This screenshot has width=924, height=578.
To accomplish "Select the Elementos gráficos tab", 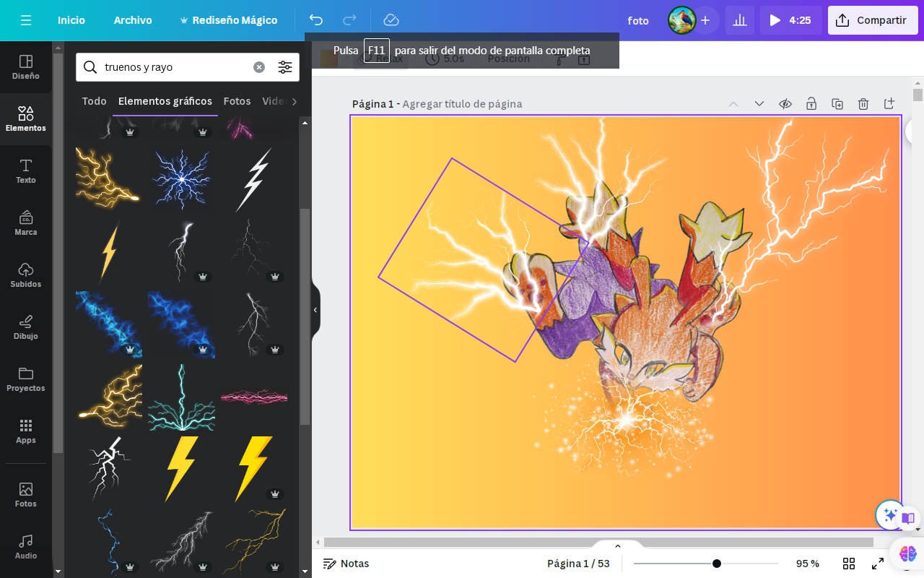I will [165, 101].
